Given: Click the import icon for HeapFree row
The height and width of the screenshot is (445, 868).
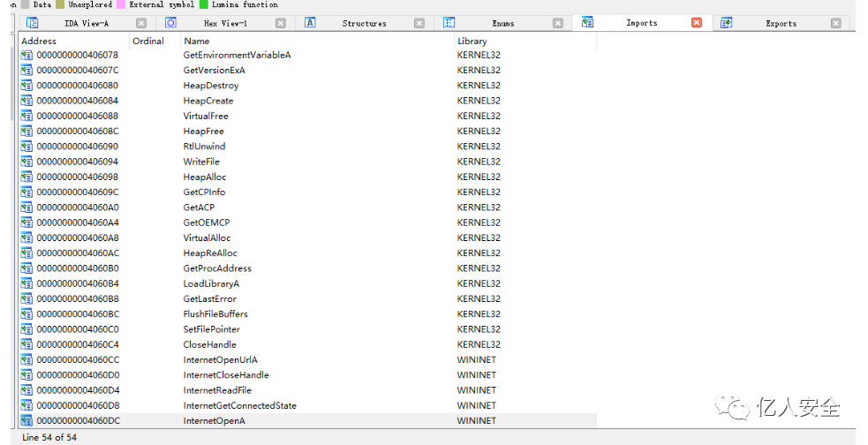Looking at the screenshot, I should click(26, 132).
